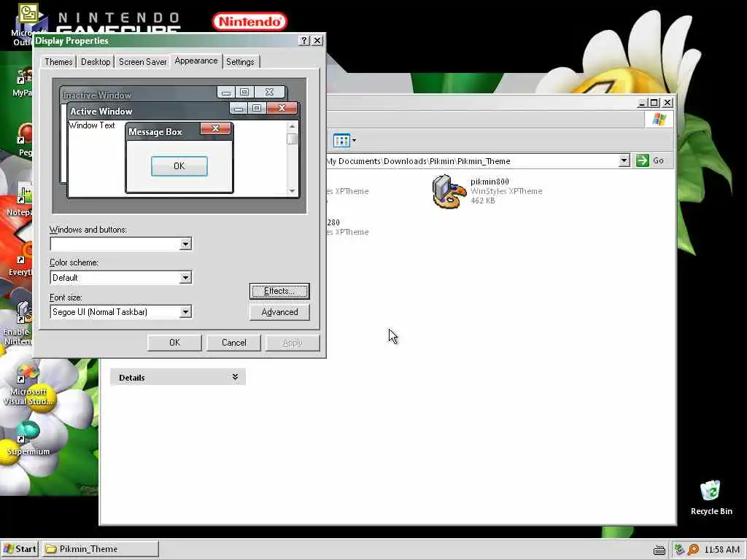Expand the Details panel chevron
The image size is (747, 560).
pyautogui.click(x=235, y=377)
